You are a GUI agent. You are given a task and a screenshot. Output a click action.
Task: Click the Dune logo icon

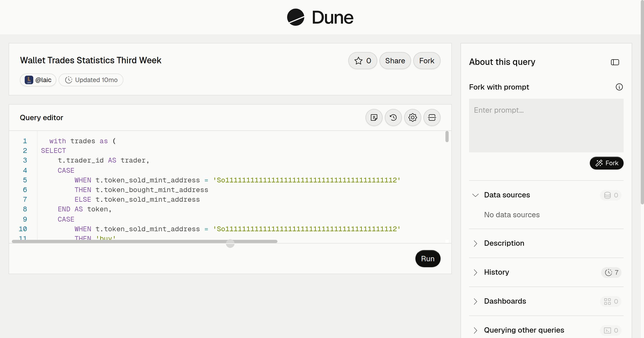pyautogui.click(x=295, y=17)
